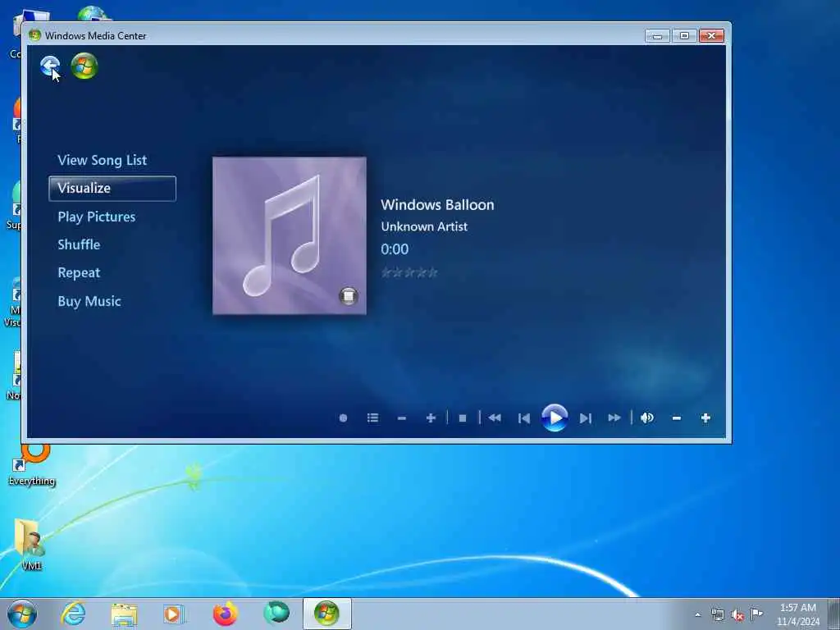Click the record dot in transport bar
This screenshot has width=840, height=630.
tap(344, 418)
